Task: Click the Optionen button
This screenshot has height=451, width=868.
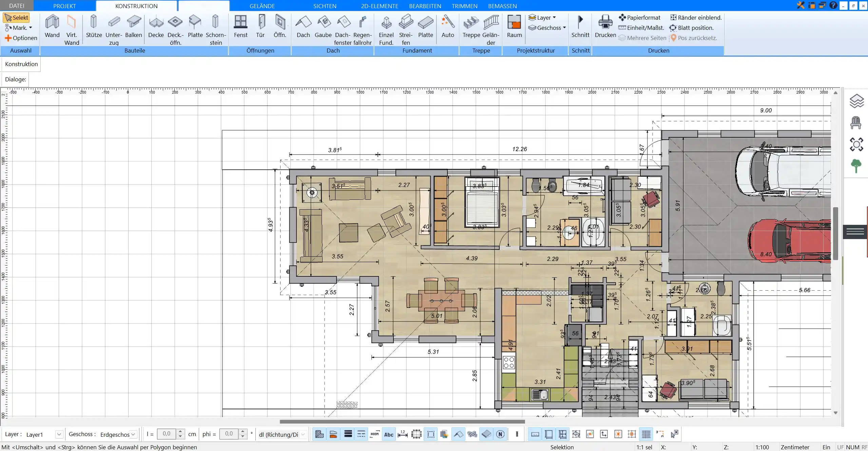Action: pos(21,38)
